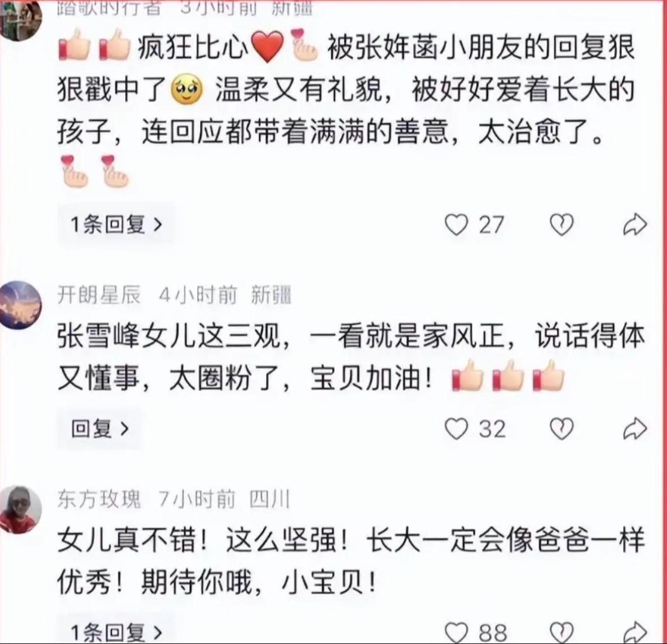This screenshot has width=667, height=644.
Task: Tap the username 开朗星辰
Action: (x=99, y=295)
